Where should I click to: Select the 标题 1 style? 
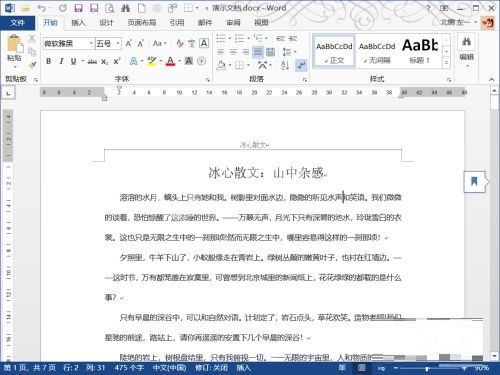click(x=420, y=52)
